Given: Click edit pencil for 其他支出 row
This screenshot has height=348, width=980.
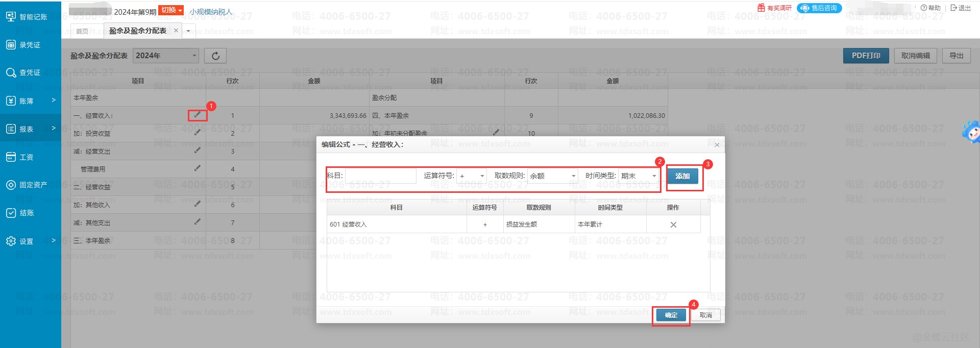Looking at the screenshot, I should pos(197,222).
